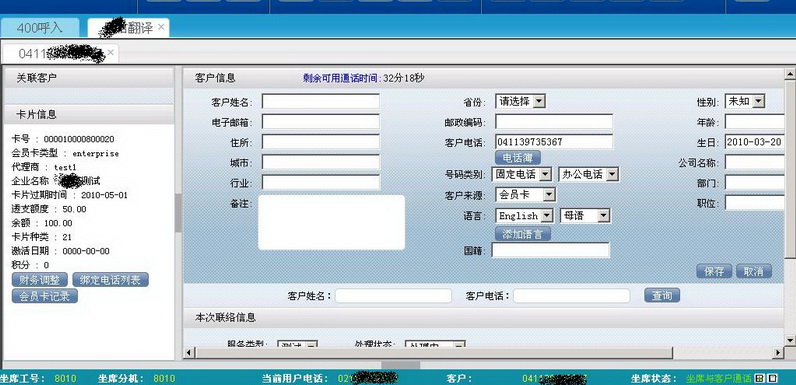Click the 国籍 input field
The image size is (796, 385).
(551, 250)
